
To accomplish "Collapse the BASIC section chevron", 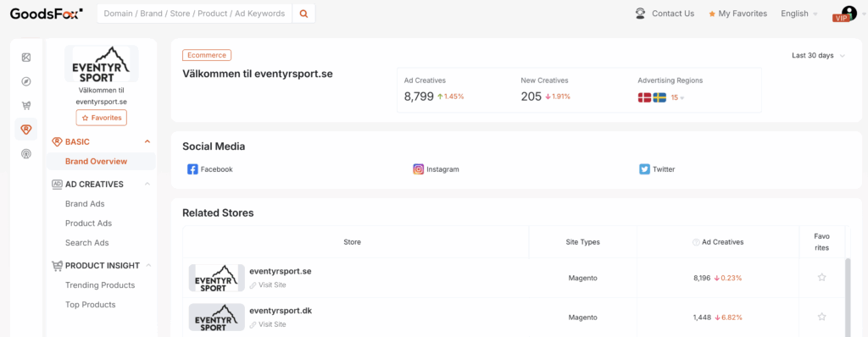I will (147, 141).
